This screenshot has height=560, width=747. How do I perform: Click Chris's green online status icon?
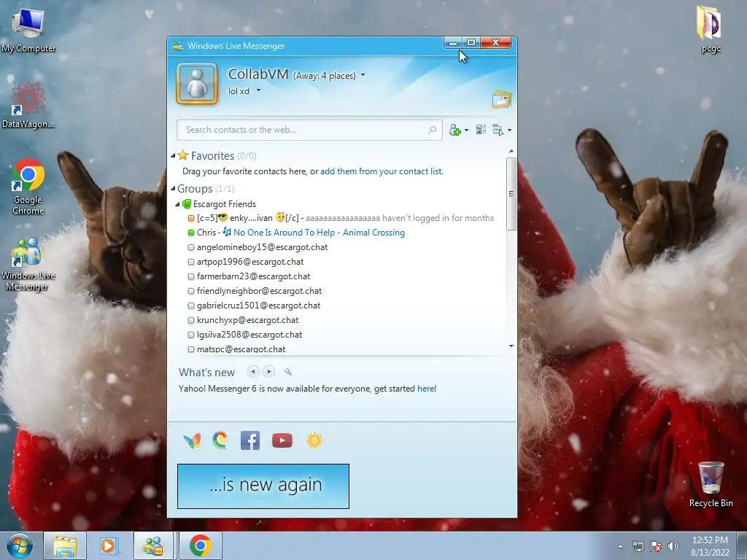pyautogui.click(x=191, y=233)
